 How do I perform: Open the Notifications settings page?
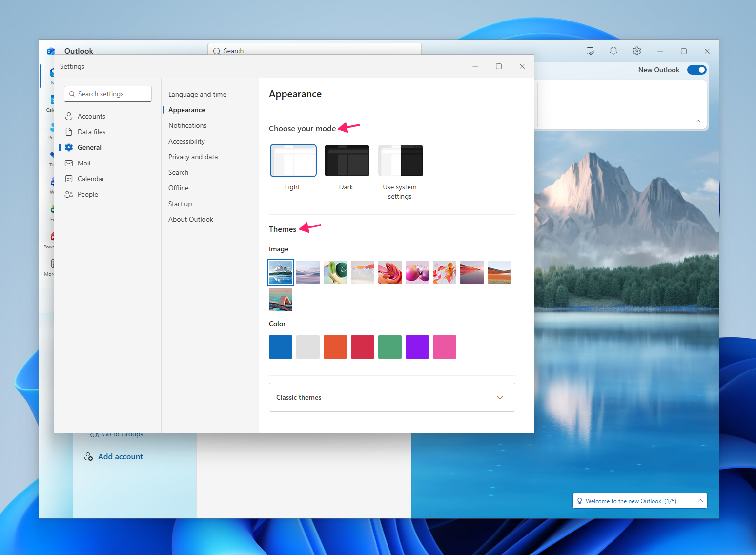click(187, 125)
